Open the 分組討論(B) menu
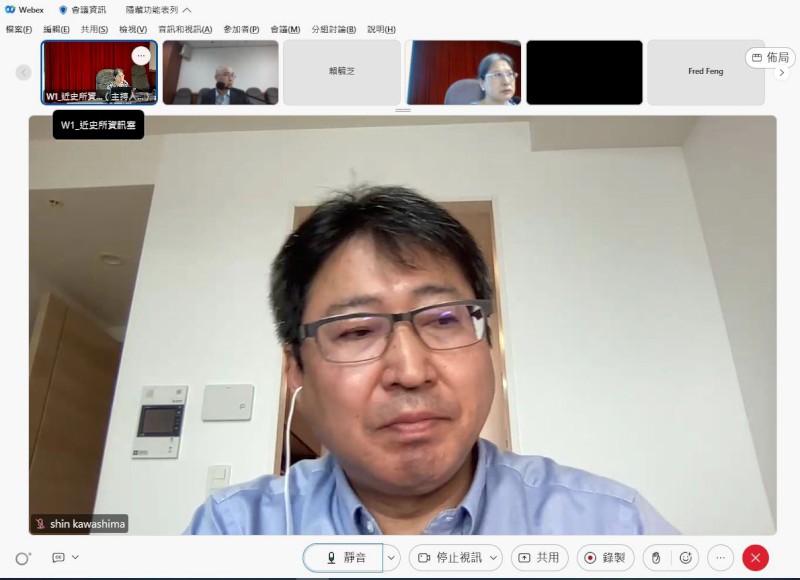This screenshot has width=800, height=580. tap(333, 29)
